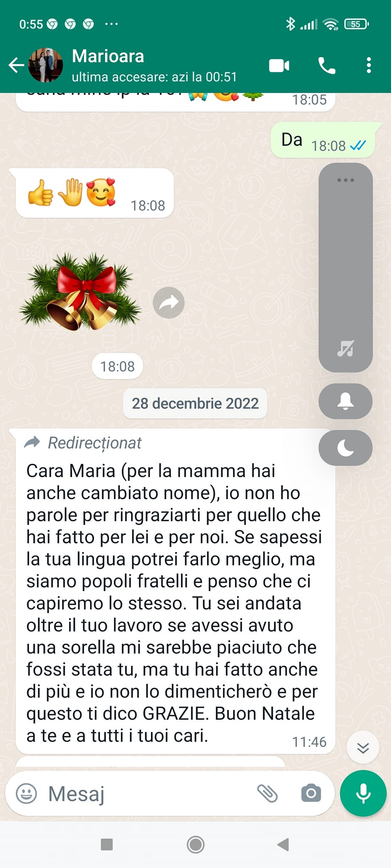Screen dimensions: 391x868
Task: Open Marioara's profile picture
Action: [x=45, y=65]
